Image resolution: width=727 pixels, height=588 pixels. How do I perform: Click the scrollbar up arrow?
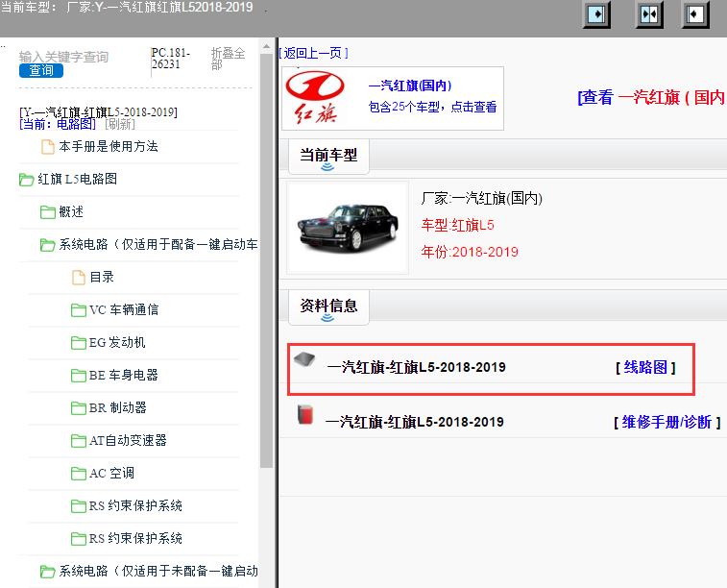(266, 46)
